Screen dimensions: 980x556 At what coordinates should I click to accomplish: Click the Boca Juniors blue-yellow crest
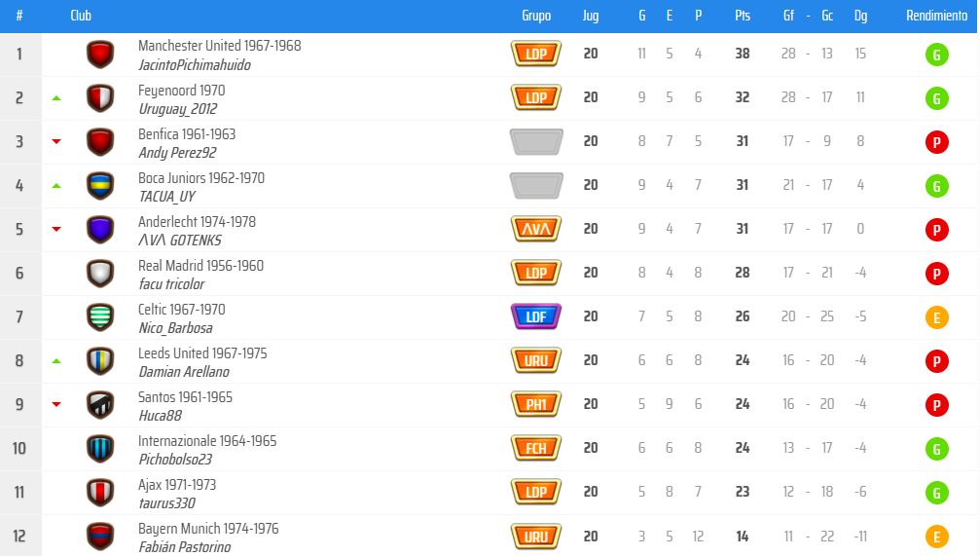(x=100, y=186)
